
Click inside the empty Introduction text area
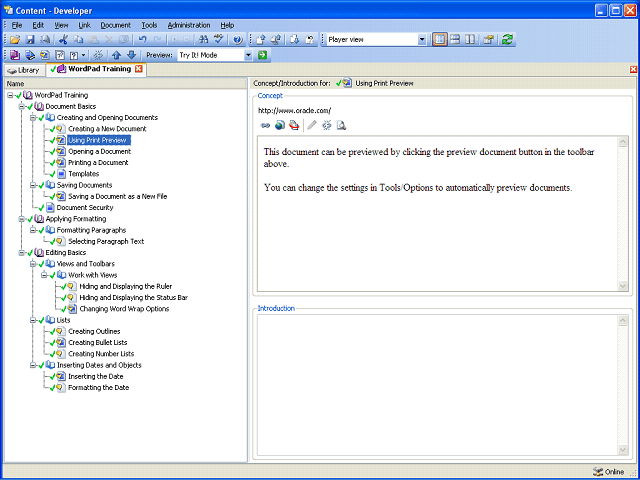(x=438, y=385)
